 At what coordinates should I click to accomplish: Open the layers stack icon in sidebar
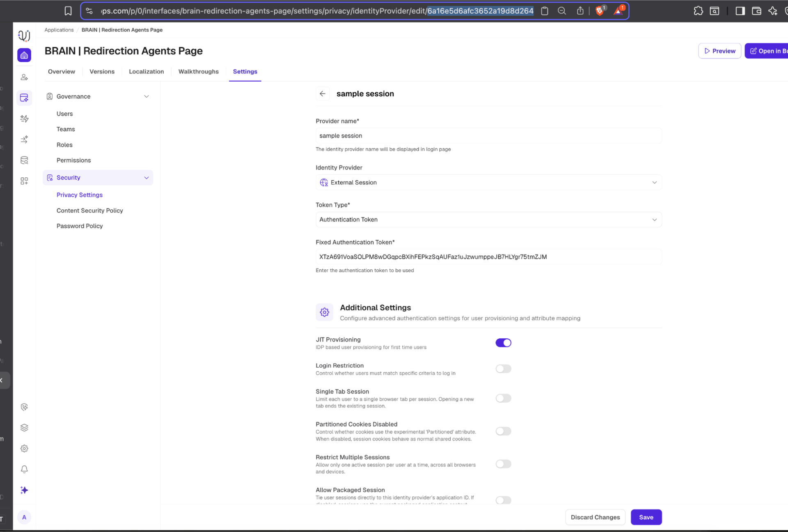coord(24,428)
